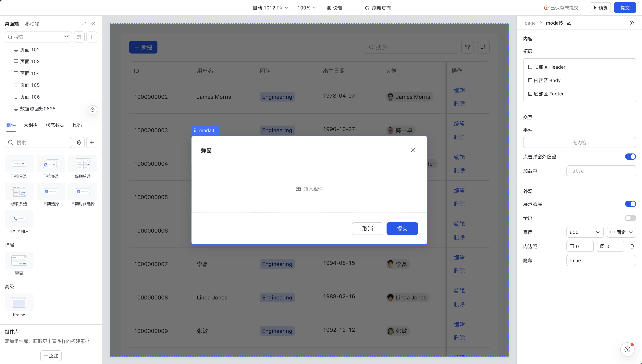
Task: Click the top-right 提交 button
Action: (625, 8)
